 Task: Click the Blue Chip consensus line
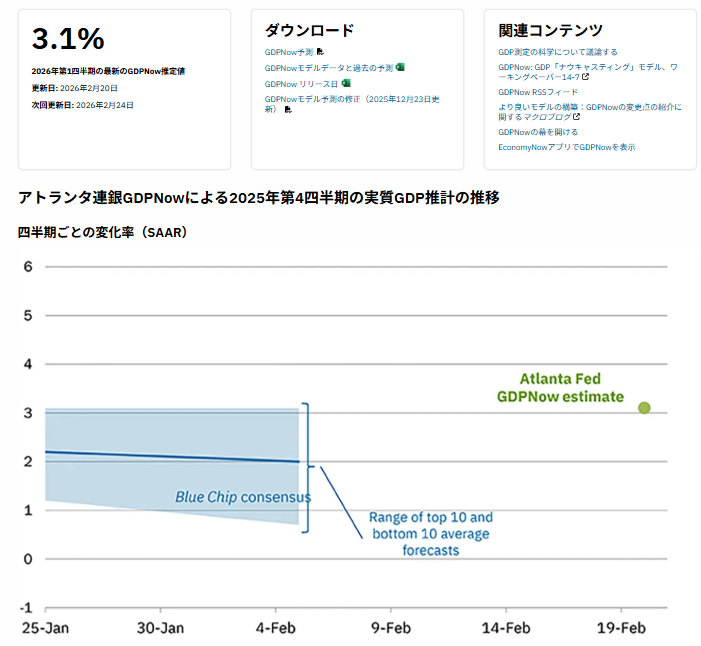pos(170,456)
